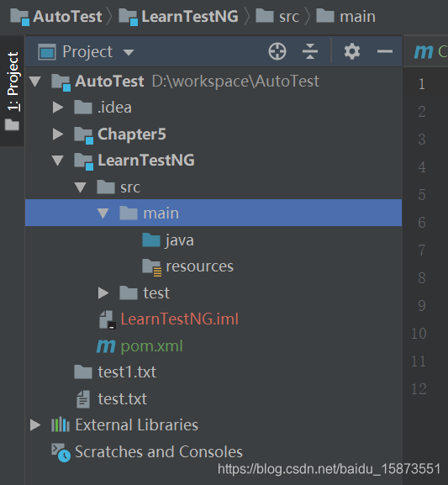Click the Locate/Select Opened File crosshair icon

[277, 51]
